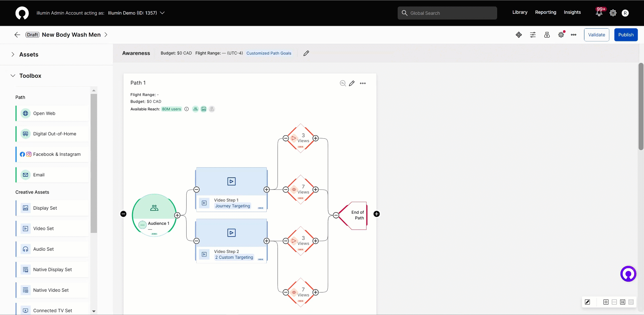Click the Publish button

(625, 35)
